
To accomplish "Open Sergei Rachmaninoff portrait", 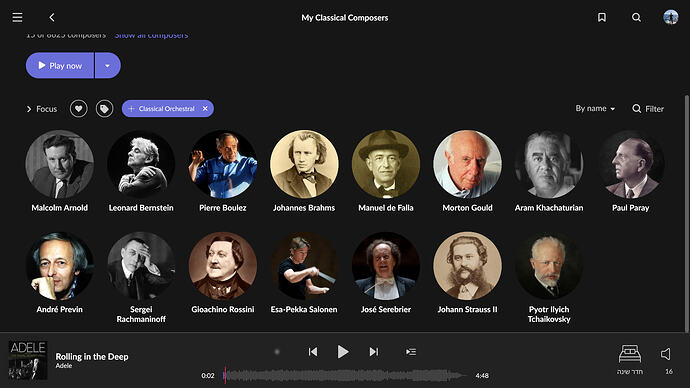I will [141, 266].
